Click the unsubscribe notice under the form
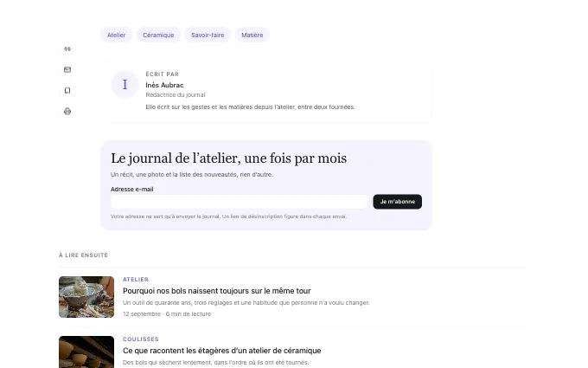 (x=228, y=216)
